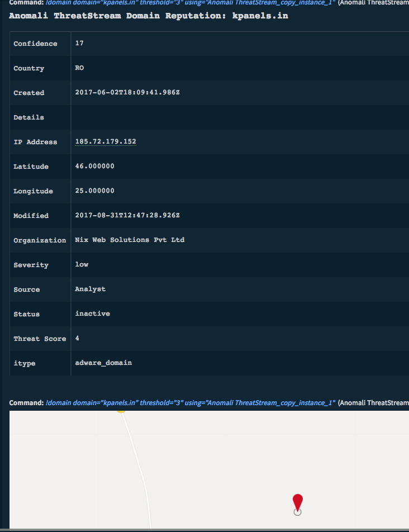Viewport: 409px width, 532px height.
Task: Click the Latitude value 46.000000
Action: [x=94, y=167]
